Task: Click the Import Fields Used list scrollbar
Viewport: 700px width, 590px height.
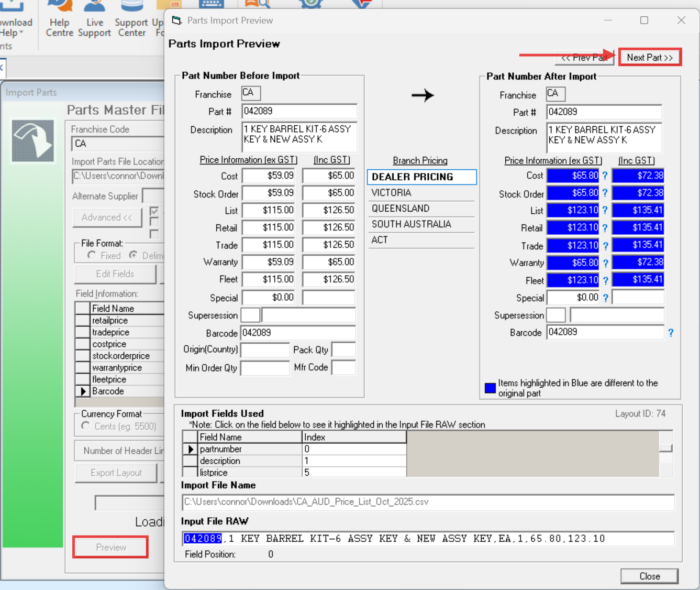Action: (x=666, y=454)
